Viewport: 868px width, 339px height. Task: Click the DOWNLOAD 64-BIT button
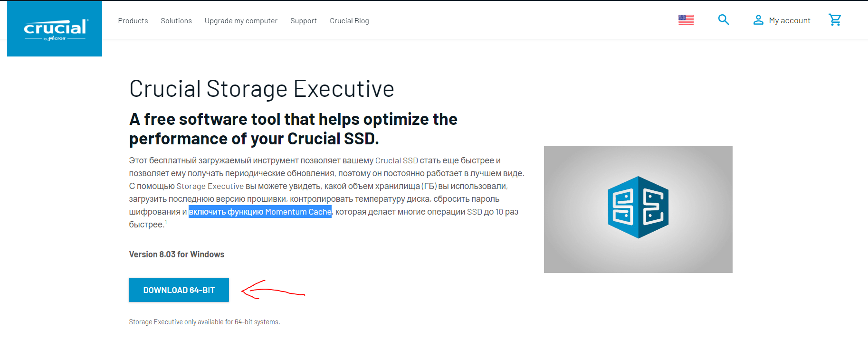(179, 290)
